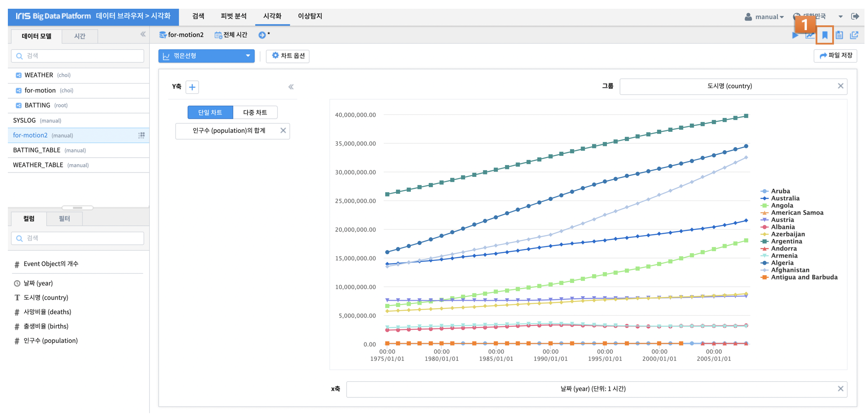868x414 pixels.
Task: Click the gear icon in 차트 옵션
Action: tap(275, 55)
